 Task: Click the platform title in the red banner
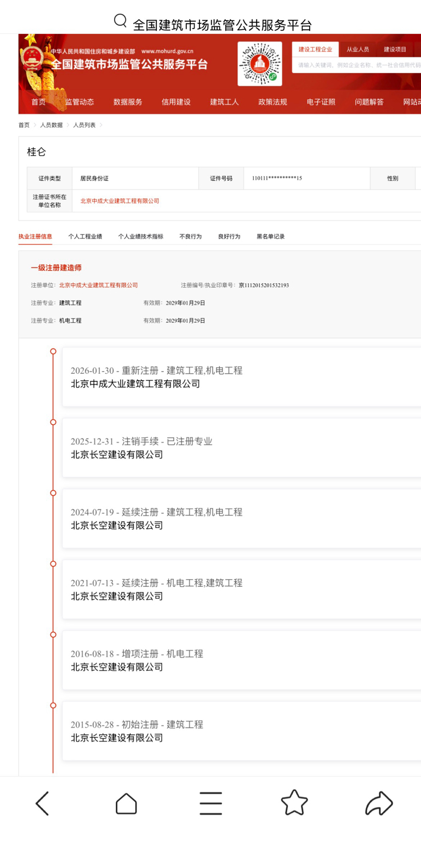tap(130, 65)
